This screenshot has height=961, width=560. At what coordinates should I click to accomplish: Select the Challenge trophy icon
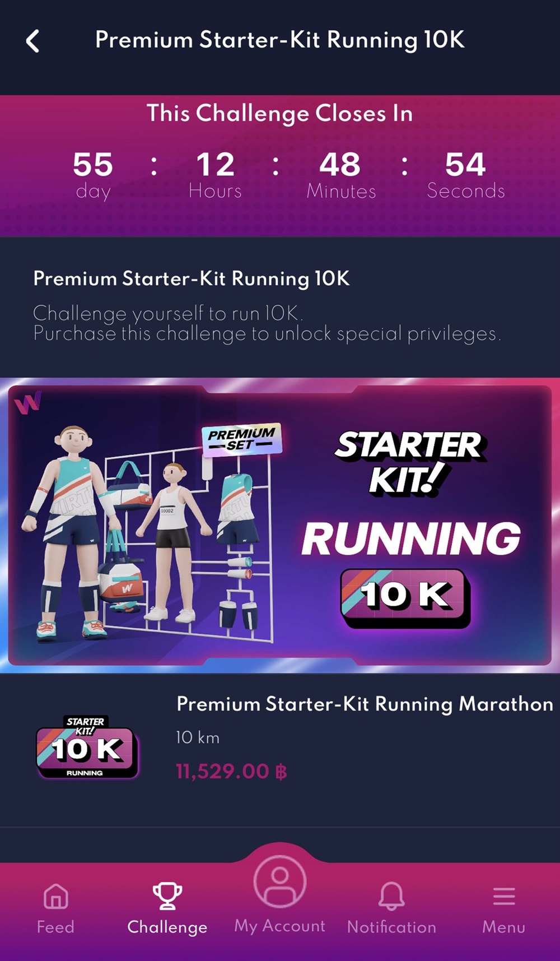click(x=167, y=895)
